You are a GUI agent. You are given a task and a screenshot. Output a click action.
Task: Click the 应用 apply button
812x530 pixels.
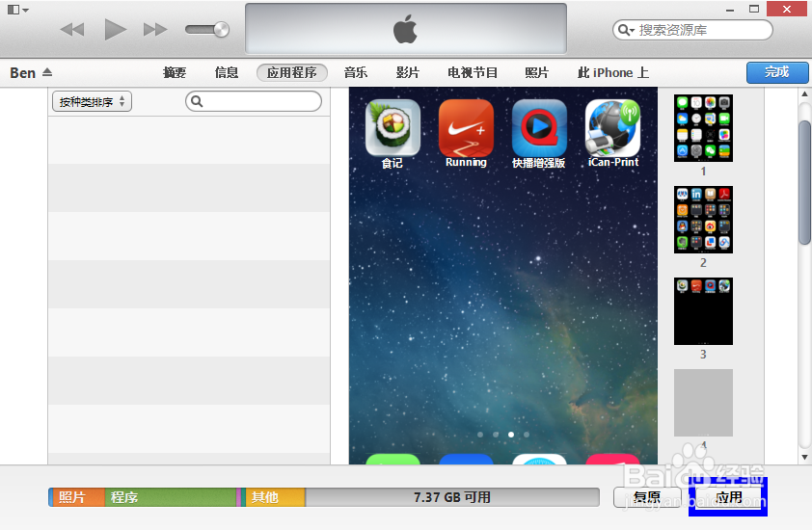pyautogui.click(x=729, y=497)
